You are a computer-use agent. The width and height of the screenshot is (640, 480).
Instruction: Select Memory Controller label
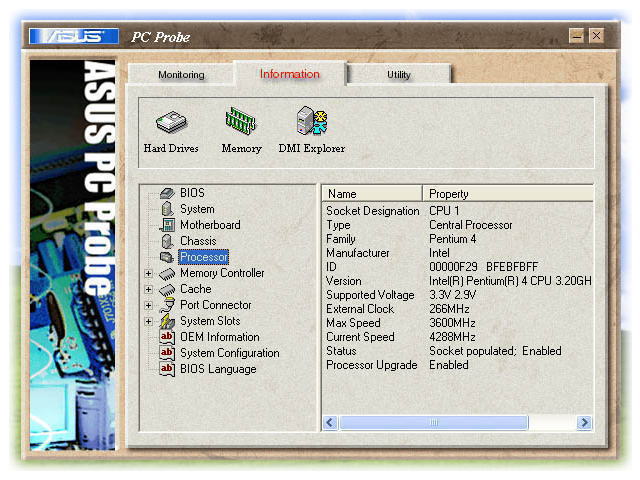(x=222, y=273)
